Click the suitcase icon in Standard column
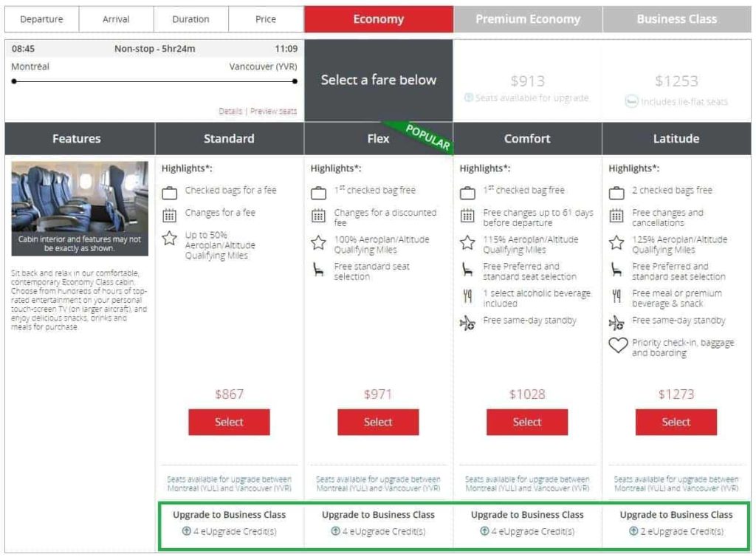 coord(170,194)
